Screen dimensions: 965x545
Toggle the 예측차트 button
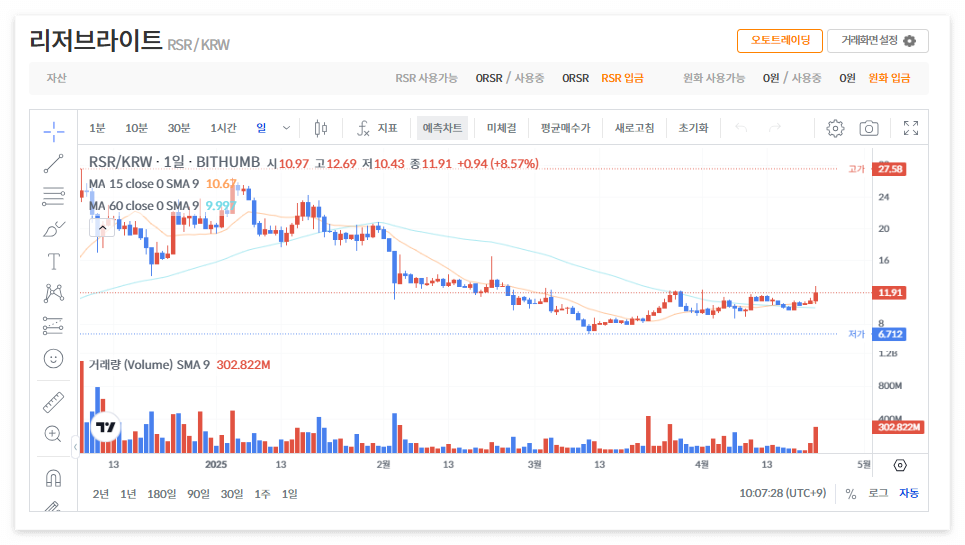click(x=442, y=128)
